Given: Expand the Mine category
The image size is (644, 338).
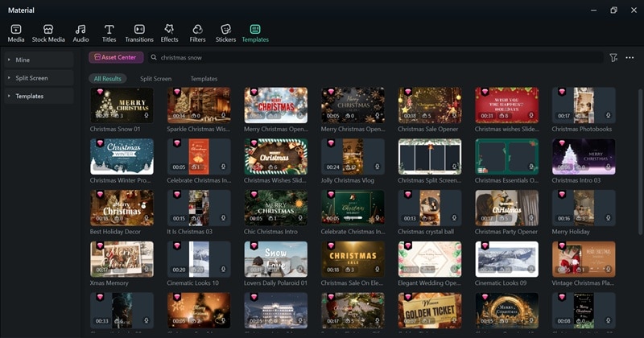Looking at the screenshot, I should pyautogui.click(x=39, y=60).
